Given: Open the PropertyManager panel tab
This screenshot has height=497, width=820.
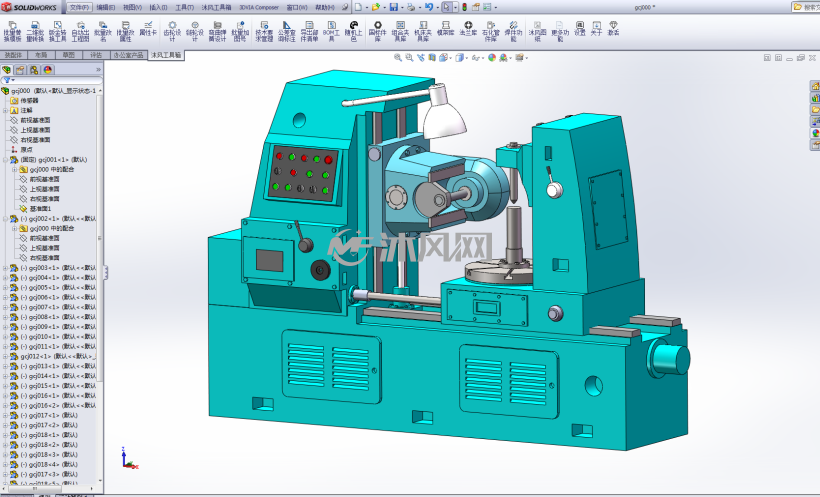Looking at the screenshot, I should 20,70.
